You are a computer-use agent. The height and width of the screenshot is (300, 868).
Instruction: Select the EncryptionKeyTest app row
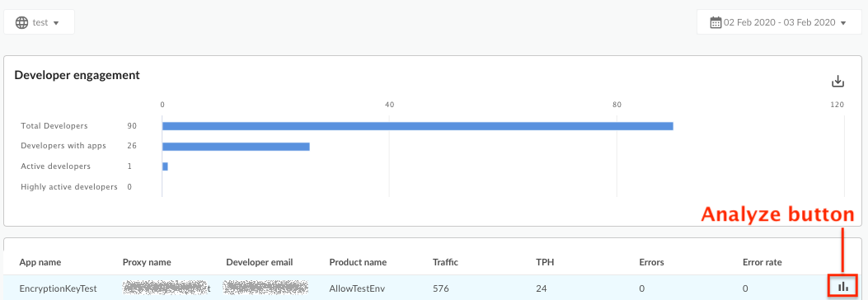coord(432,288)
